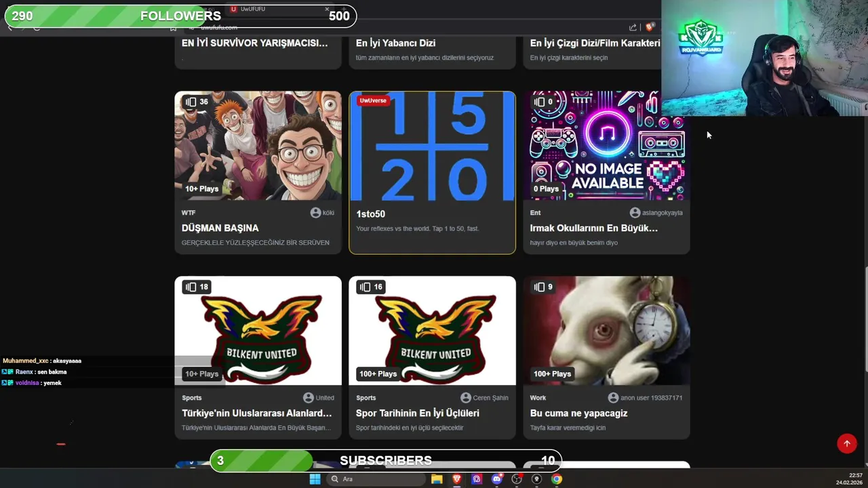Click the UwUverse badge on 1sto50 card
Viewport: 868px width, 488px height.
[373, 100]
